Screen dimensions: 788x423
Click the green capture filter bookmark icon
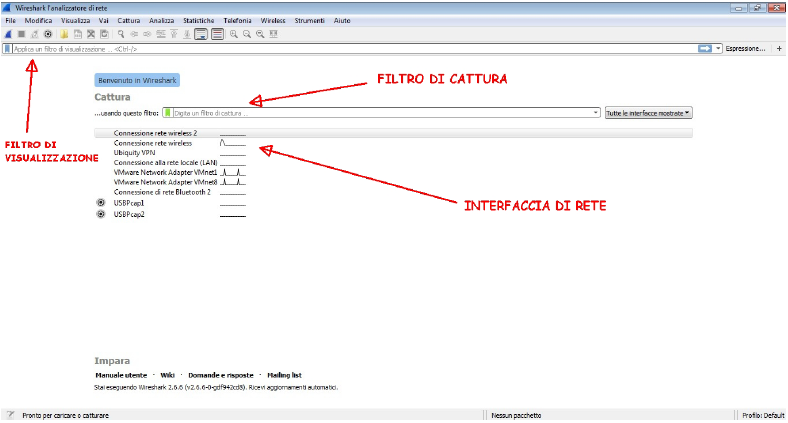[x=168, y=113]
